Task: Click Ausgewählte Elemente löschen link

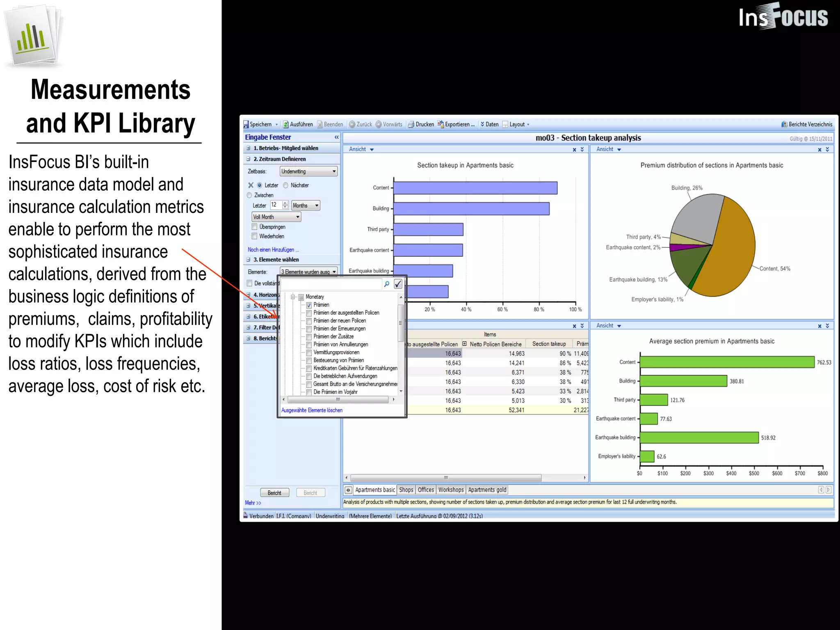Action: point(312,410)
